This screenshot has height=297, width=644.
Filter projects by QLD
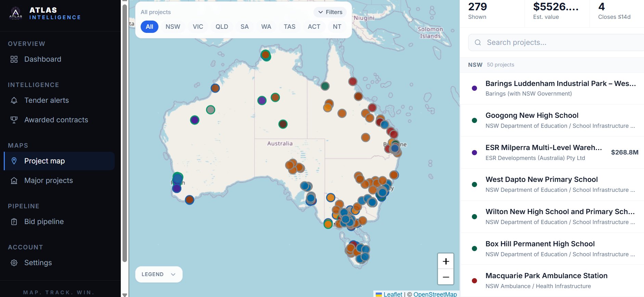click(x=222, y=27)
